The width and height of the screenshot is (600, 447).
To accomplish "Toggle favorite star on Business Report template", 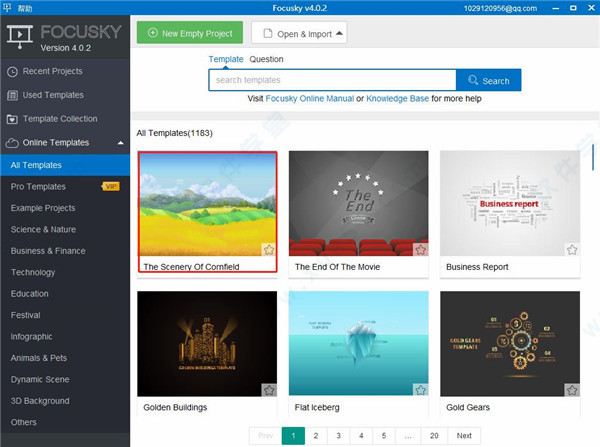I will click(571, 250).
